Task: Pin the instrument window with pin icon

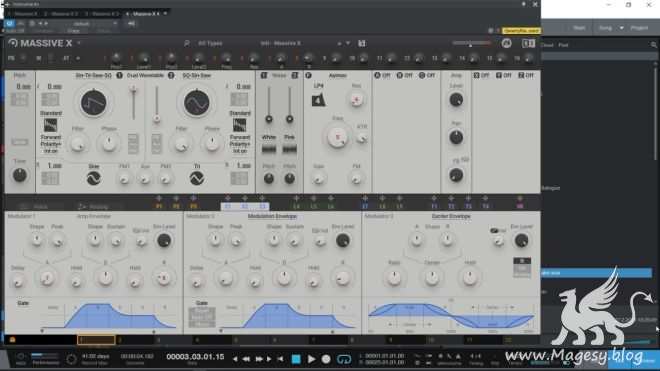Action: (524, 4)
